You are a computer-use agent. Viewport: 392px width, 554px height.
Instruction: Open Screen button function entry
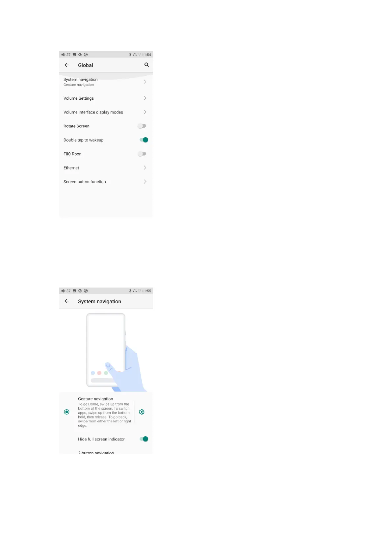106,182
